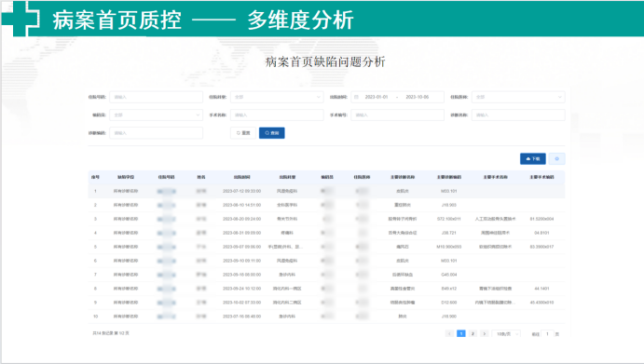
Task: Select page 2 in pagination
Action: 473,333
